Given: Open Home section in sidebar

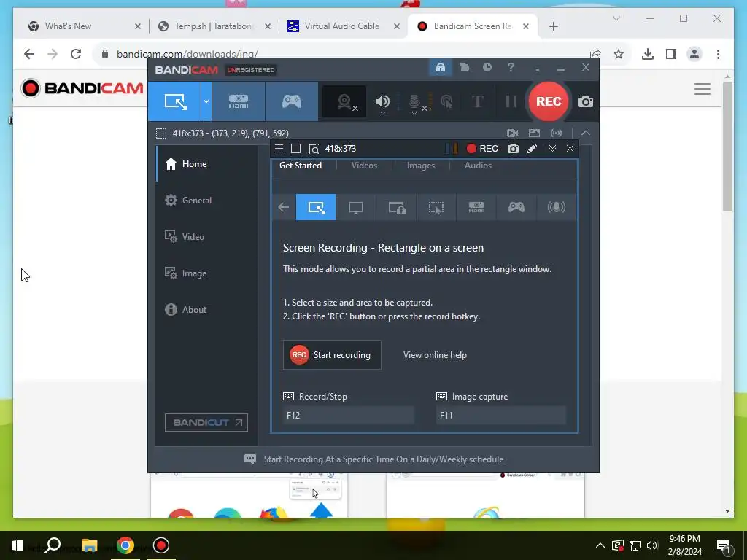Looking at the screenshot, I should tap(206, 164).
